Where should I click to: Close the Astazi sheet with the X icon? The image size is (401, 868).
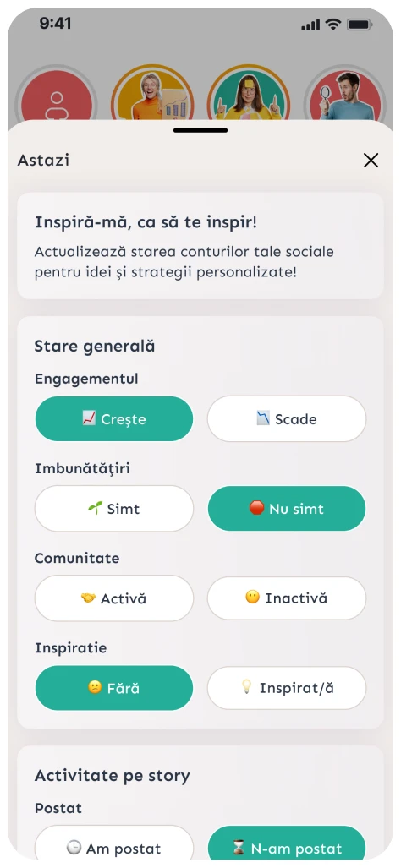[x=371, y=161]
